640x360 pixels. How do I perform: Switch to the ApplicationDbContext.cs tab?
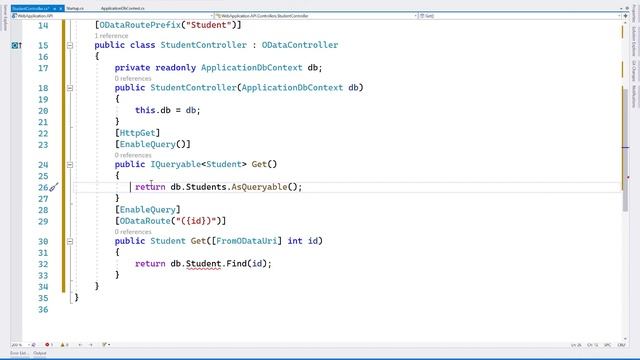point(122,8)
